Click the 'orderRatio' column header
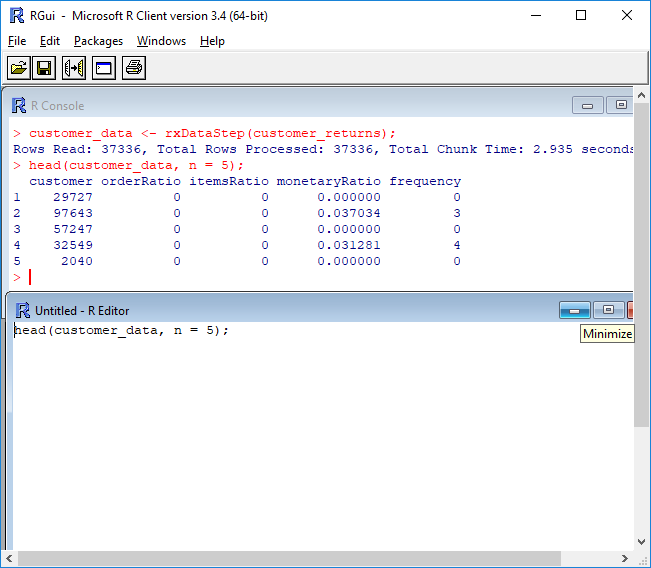Screen dimensions: 651x568 click(141, 181)
